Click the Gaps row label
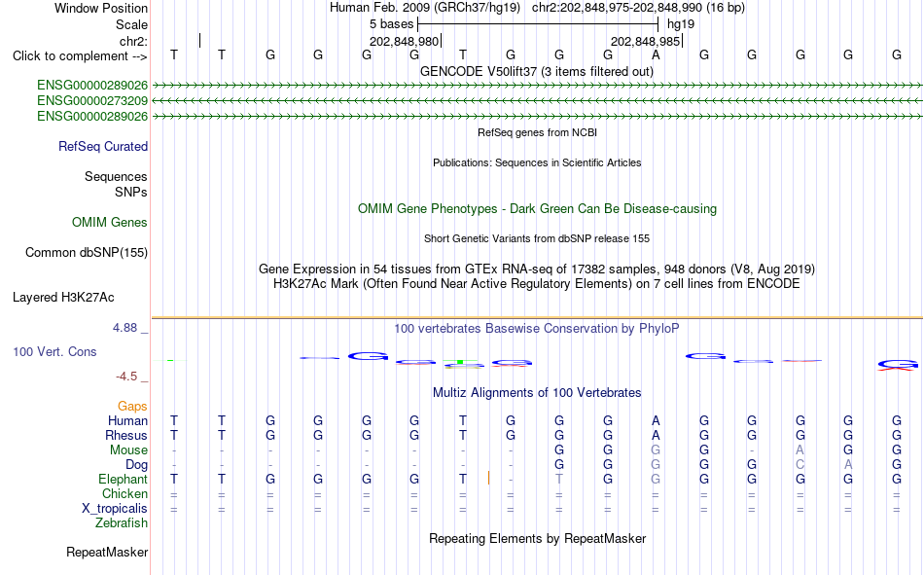 tap(132, 406)
